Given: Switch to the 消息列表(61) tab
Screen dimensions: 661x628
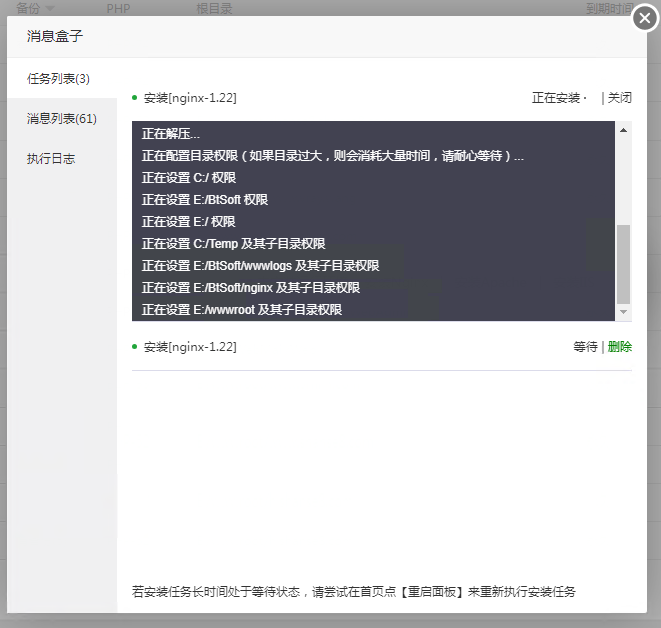Looking at the screenshot, I should tap(62, 118).
